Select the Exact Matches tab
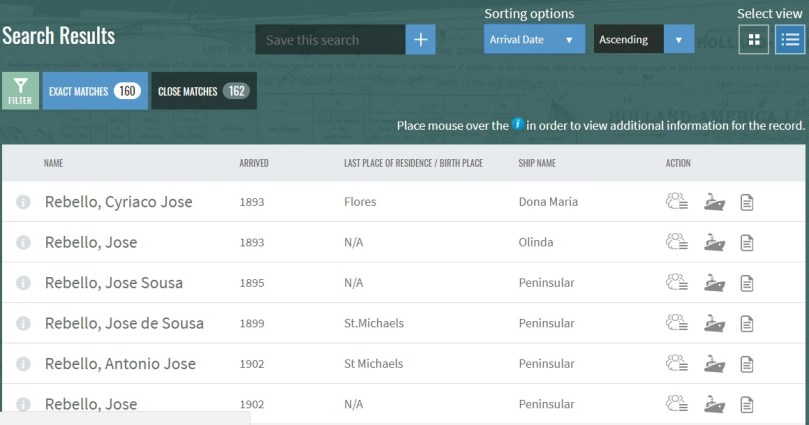 click(95, 91)
